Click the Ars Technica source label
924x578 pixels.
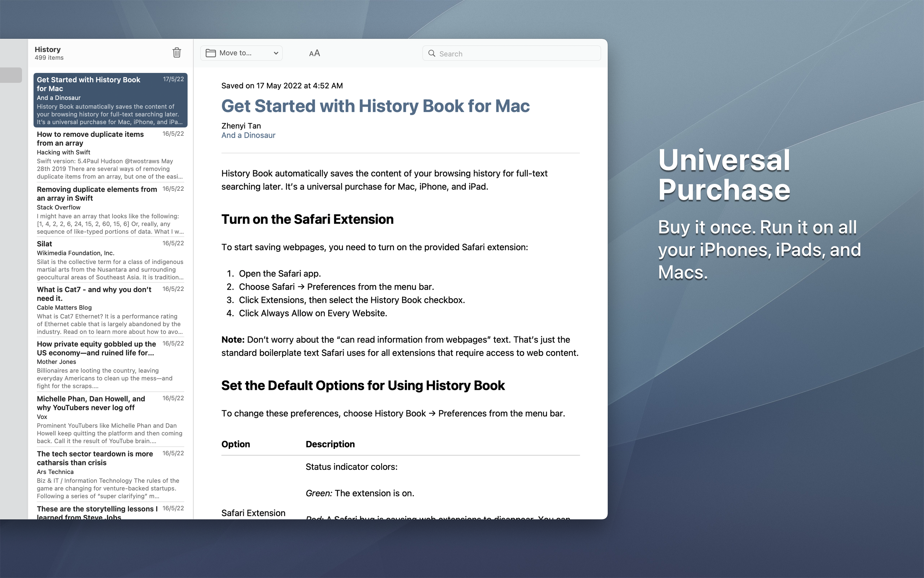[x=55, y=472]
